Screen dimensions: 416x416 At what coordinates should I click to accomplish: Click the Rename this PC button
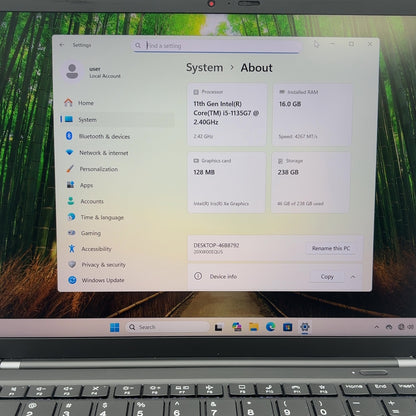coord(331,248)
